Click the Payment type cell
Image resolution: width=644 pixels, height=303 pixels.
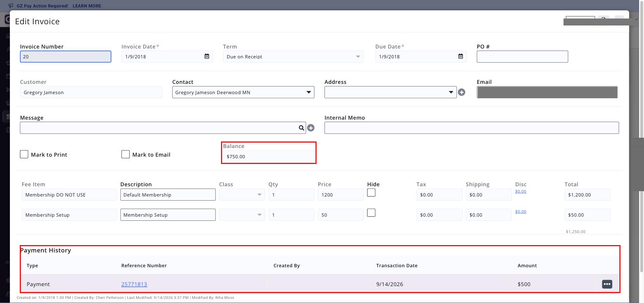coord(38,284)
